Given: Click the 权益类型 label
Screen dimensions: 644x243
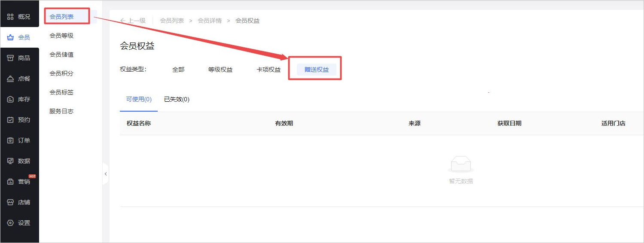Looking at the screenshot, I should (x=133, y=69).
